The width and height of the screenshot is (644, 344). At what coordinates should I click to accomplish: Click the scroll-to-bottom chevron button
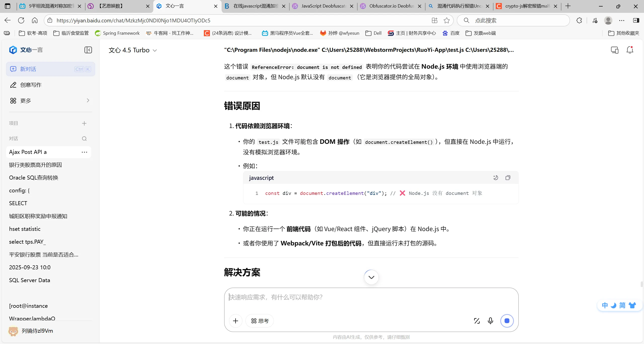(371, 277)
